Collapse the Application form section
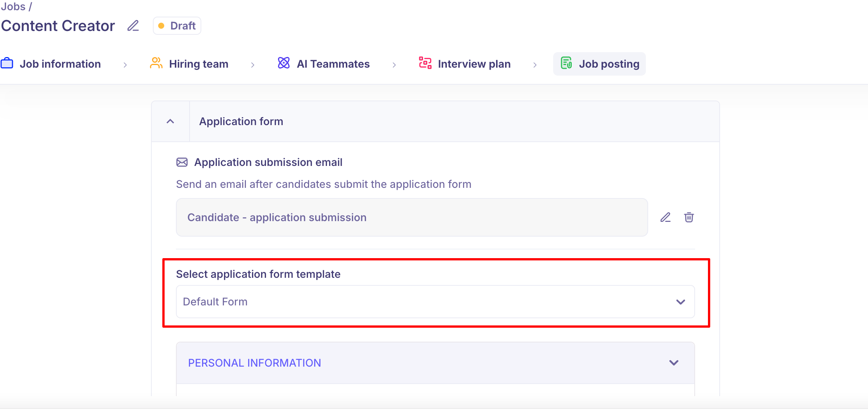868x415 pixels. (170, 121)
